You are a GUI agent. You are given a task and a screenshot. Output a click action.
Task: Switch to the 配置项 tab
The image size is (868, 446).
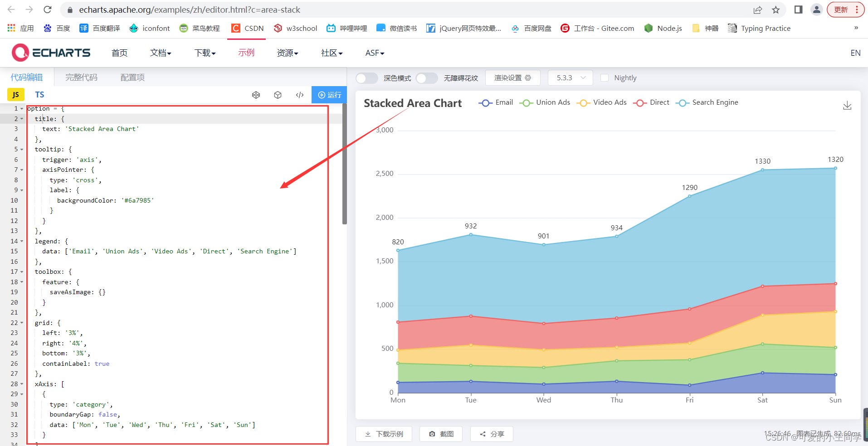[132, 77]
